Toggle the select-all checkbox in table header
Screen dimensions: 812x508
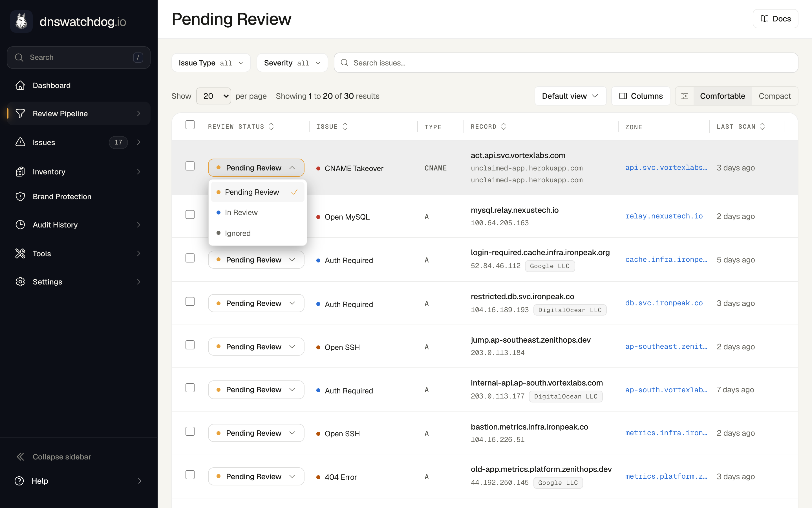coord(190,125)
